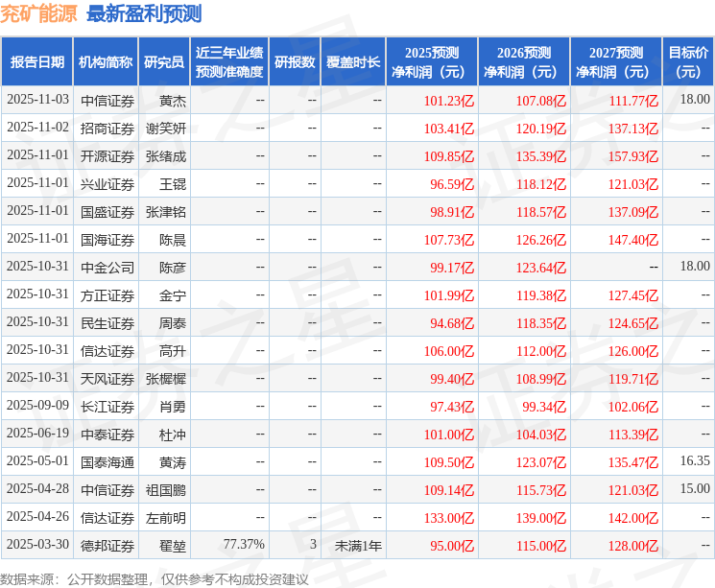Click 长江证券 institution name
Image resolution: width=715 pixels, height=588 pixels.
tap(107, 407)
